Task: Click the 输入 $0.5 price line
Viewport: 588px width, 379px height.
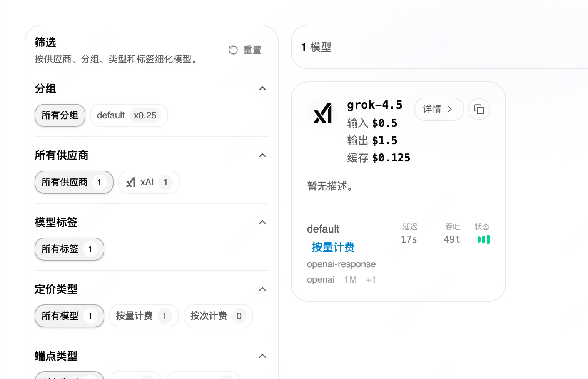Action: (372, 123)
